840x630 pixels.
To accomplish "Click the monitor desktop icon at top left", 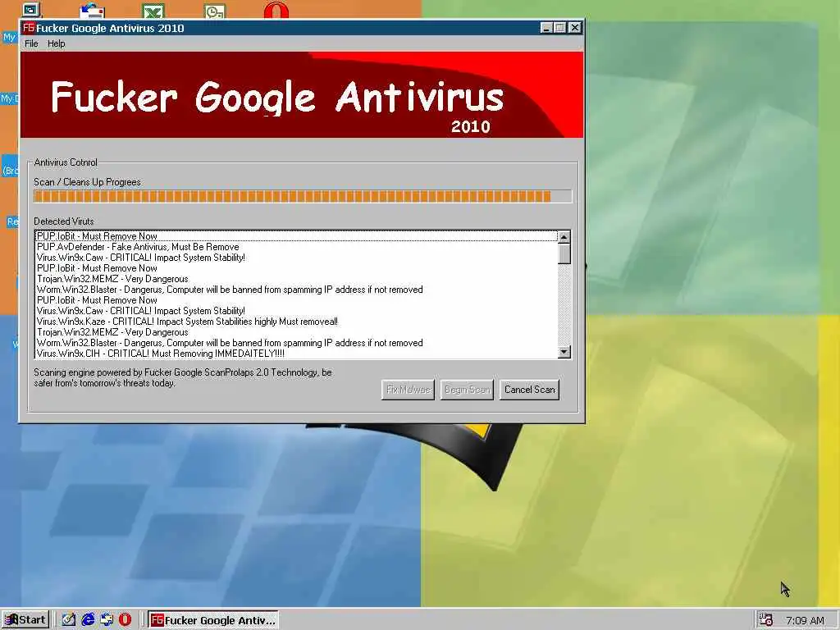I will pyautogui.click(x=31, y=9).
